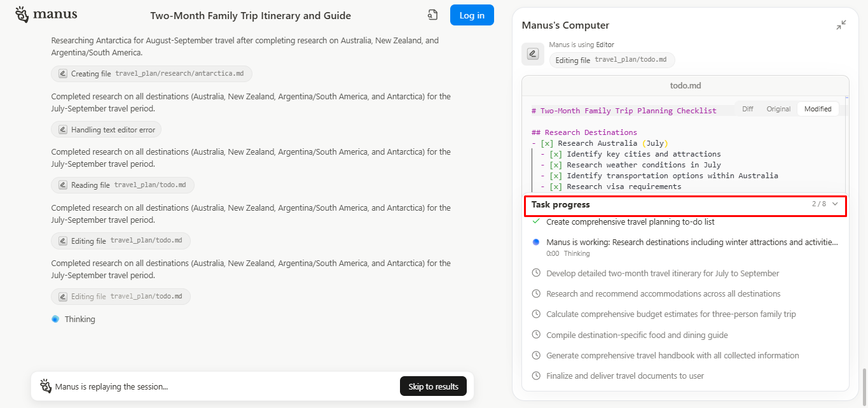Click the 'Creating file antarctica.md' chip icon
This screenshot has width=868, height=408.
pos(63,74)
